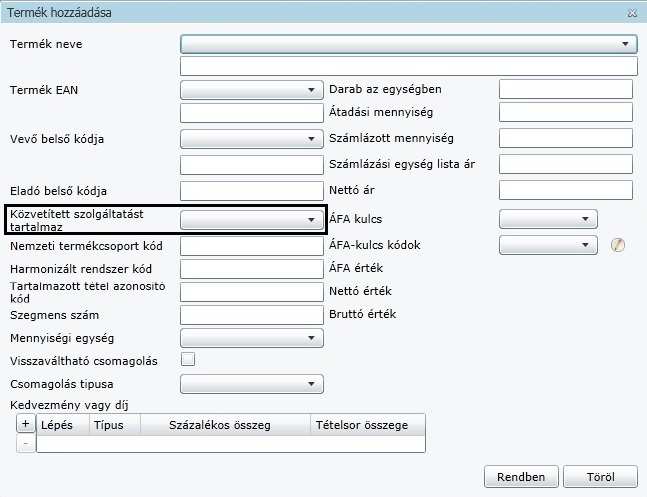This screenshot has width=647, height=497.
Task: Open the Termék neve dropdown
Action: [409, 44]
